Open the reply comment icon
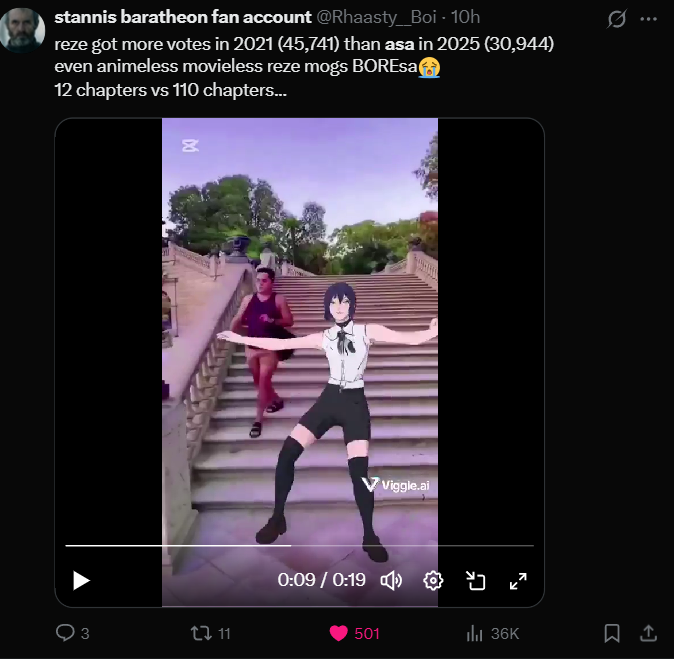The width and height of the screenshot is (674, 659). (x=65, y=633)
